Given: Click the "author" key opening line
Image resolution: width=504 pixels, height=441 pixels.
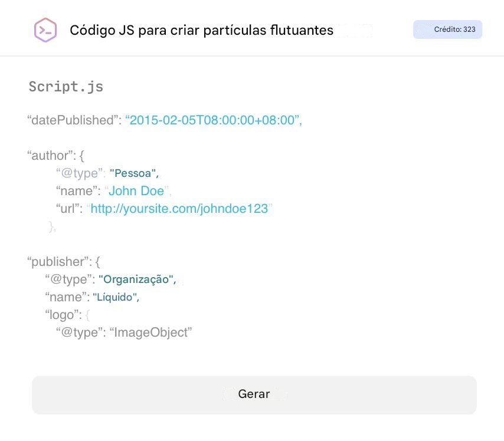Looking at the screenshot, I should [56, 156].
